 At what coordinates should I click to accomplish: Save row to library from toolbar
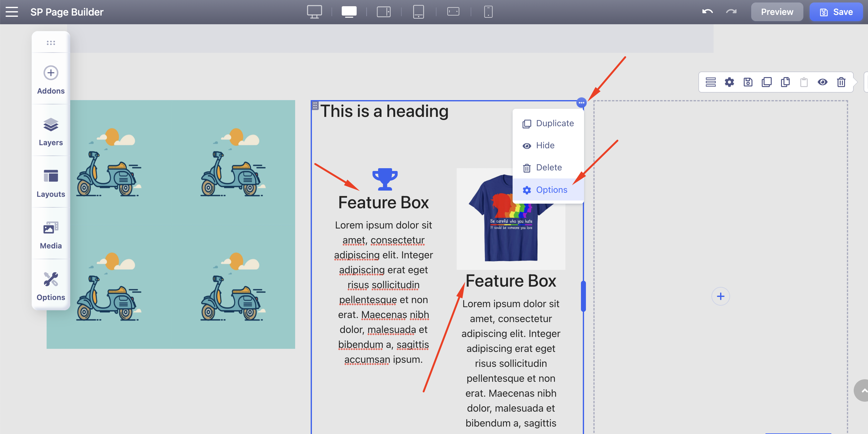[x=748, y=82]
